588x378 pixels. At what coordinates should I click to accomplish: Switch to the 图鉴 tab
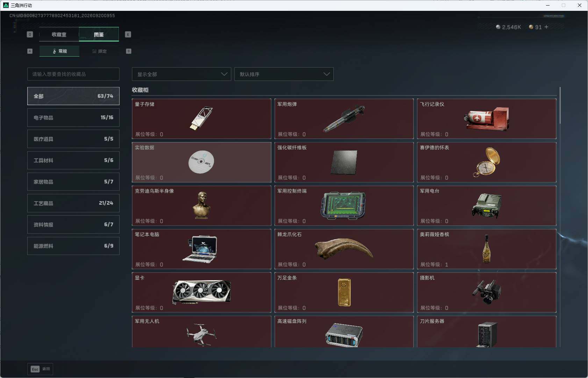click(x=99, y=34)
